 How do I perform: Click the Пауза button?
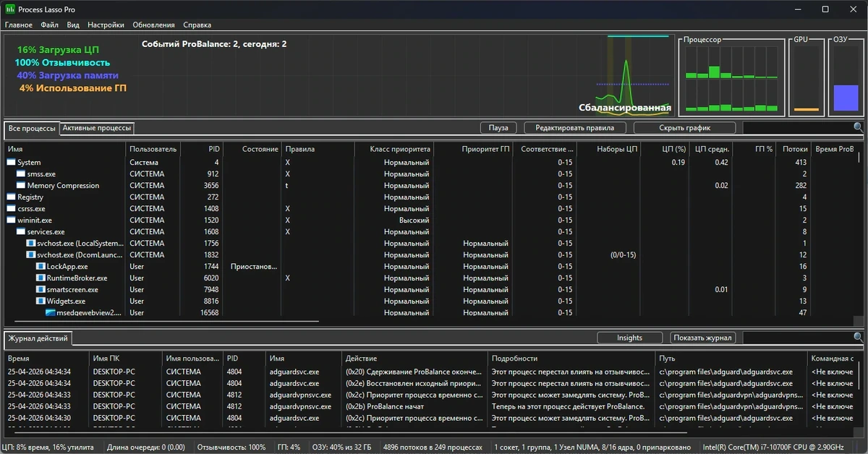pyautogui.click(x=498, y=128)
